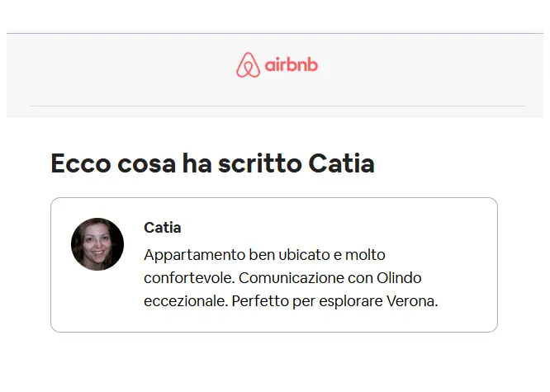Open Catia's round profile photo
The image size is (550, 392).
coord(97,244)
